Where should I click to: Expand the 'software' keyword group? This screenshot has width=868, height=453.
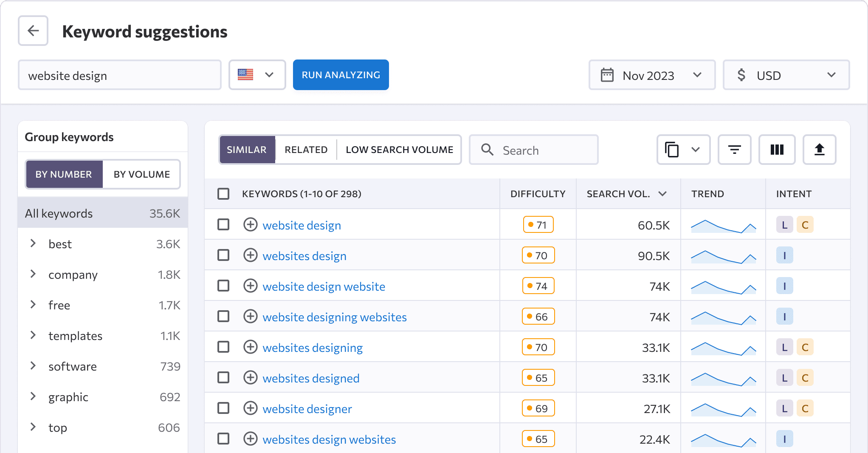[x=33, y=365]
